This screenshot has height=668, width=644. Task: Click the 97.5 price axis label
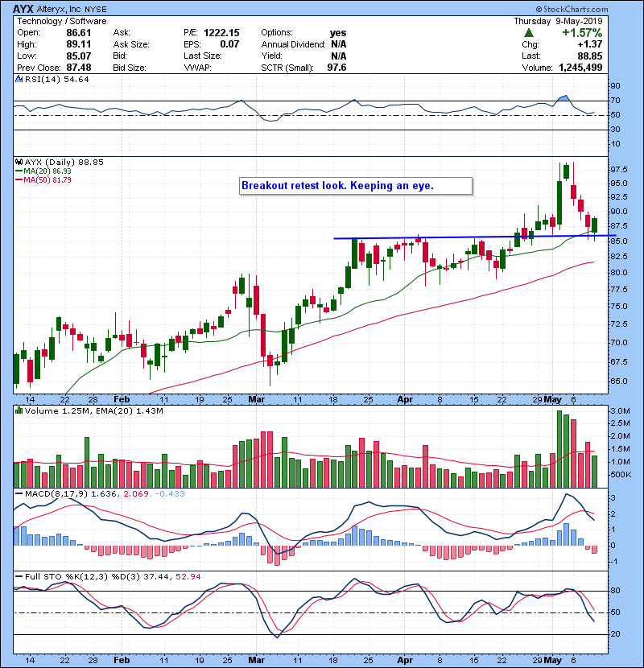click(x=618, y=170)
